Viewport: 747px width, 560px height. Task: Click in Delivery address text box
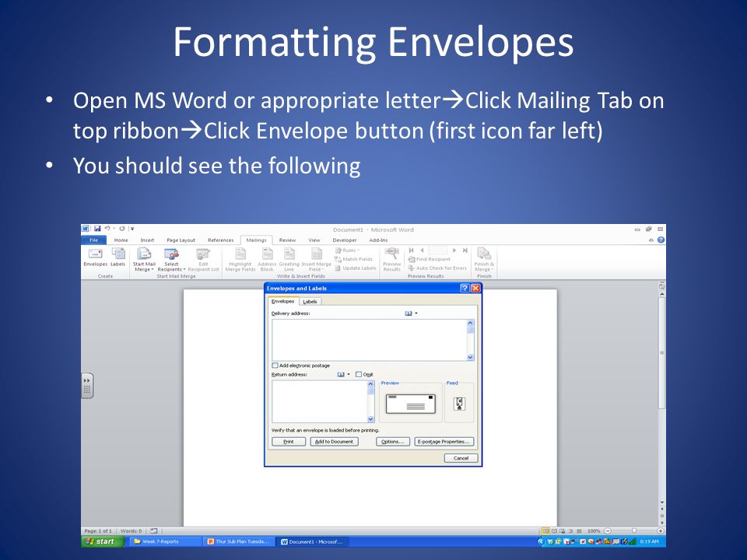(369, 340)
